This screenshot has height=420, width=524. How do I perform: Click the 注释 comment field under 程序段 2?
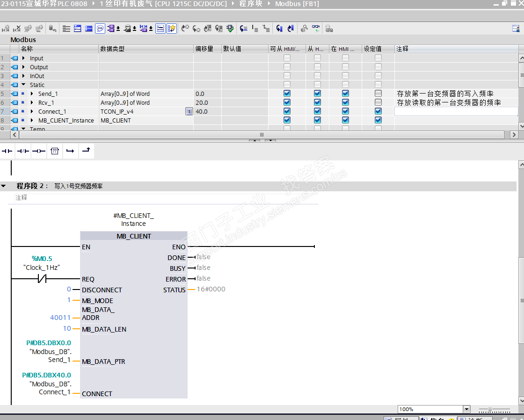167,198
